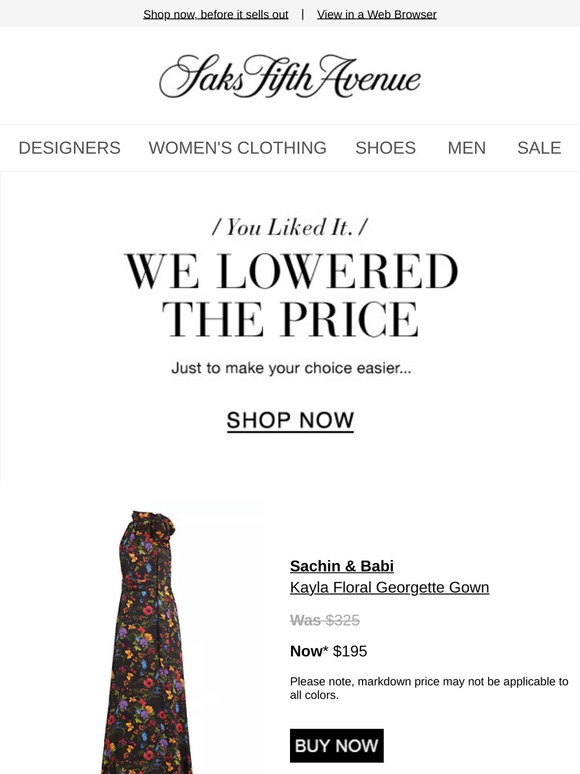580x774 pixels.
Task: Open the Designers navigation item
Action: 70,148
